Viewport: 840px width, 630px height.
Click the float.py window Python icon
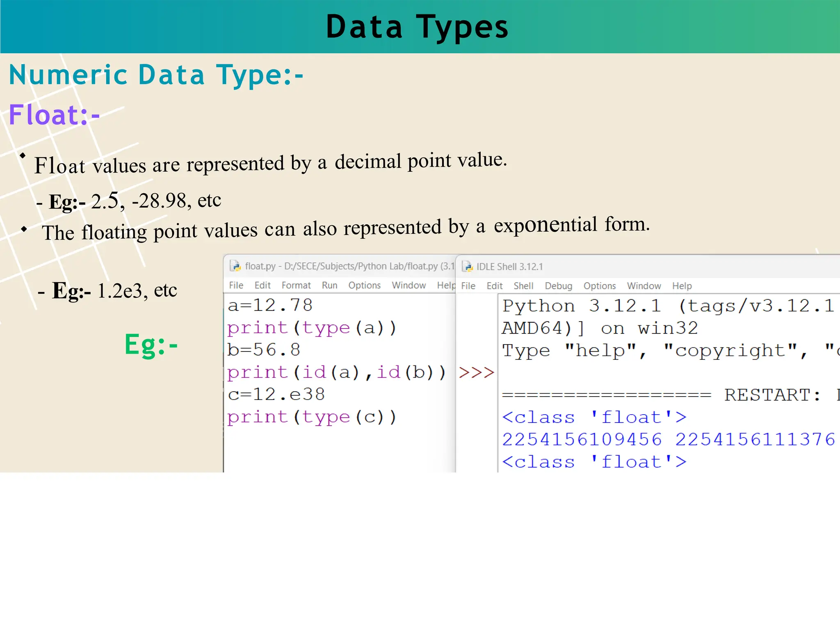pyautogui.click(x=235, y=266)
